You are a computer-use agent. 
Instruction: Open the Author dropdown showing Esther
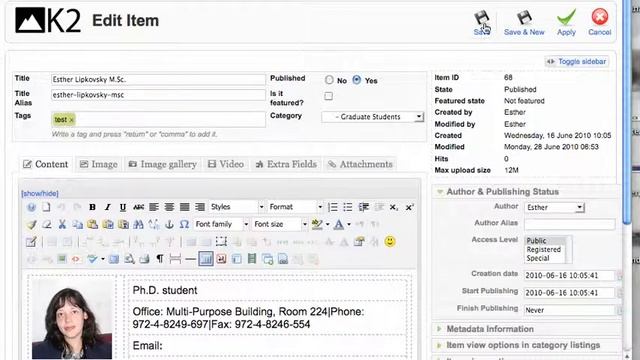(x=555, y=207)
